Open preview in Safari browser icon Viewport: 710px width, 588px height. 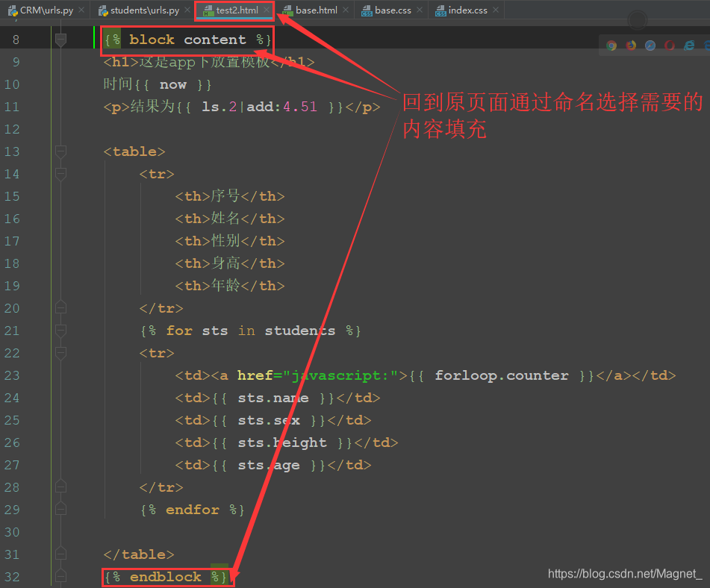coord(650,46)
